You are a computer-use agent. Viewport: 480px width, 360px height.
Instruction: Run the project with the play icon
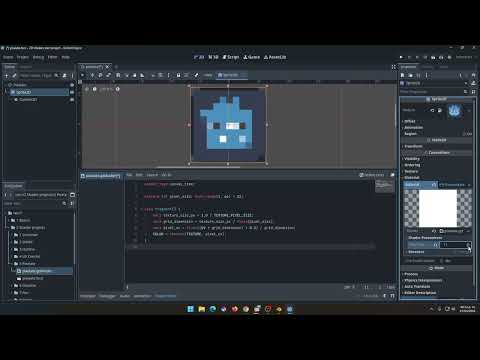pyautogui.click(x=401, y=57)
